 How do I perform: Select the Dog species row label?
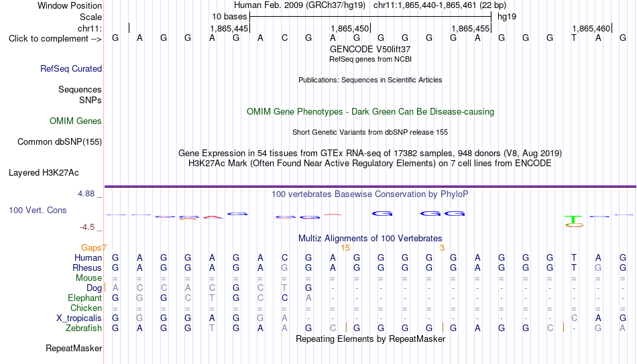pyautogui.click(x=95, y=288)
